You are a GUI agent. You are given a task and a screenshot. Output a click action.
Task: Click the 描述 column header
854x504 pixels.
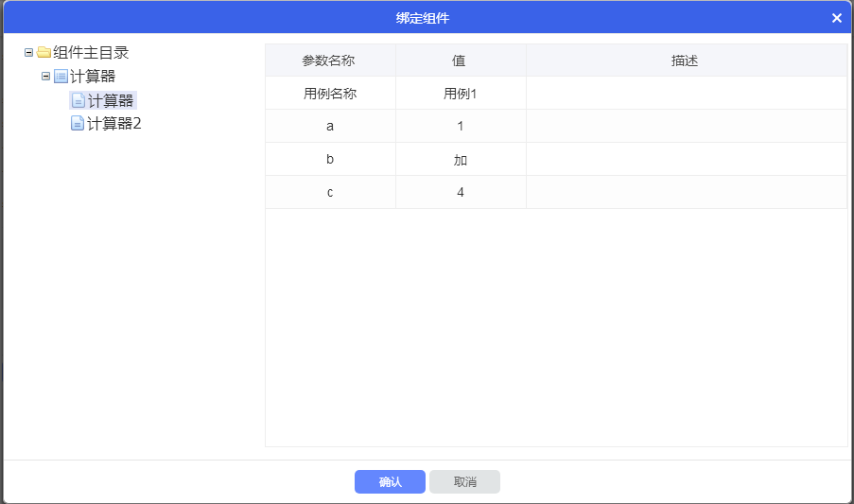click(685, 61)
